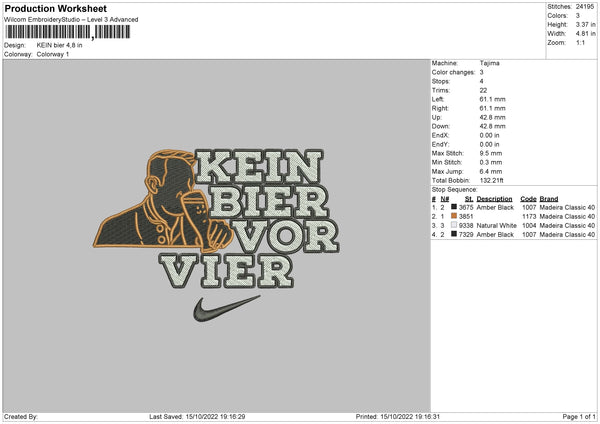Click thread code 1173 in the Code column
This screenshot has height=424, width=600.
529,217
